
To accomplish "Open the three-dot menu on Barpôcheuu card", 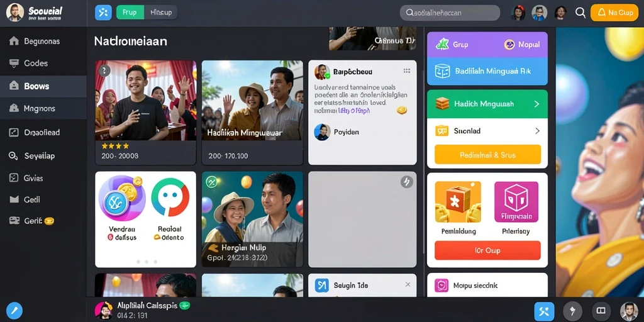I will 407,70.
